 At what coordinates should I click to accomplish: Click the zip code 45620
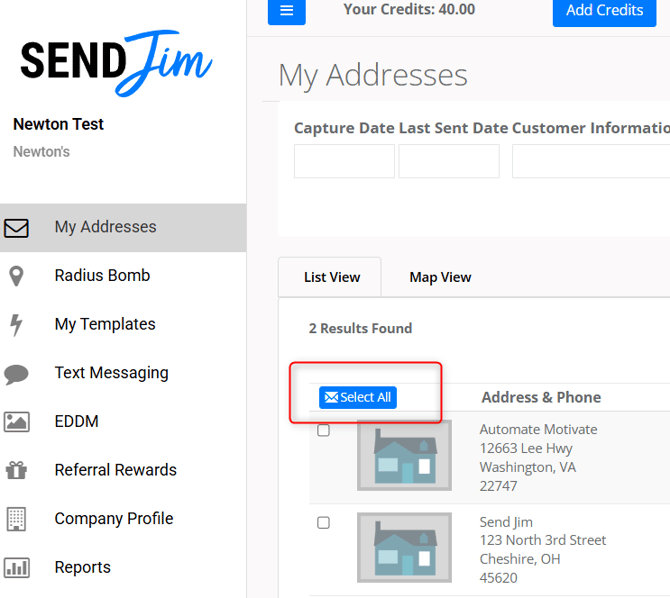point(498,578)
